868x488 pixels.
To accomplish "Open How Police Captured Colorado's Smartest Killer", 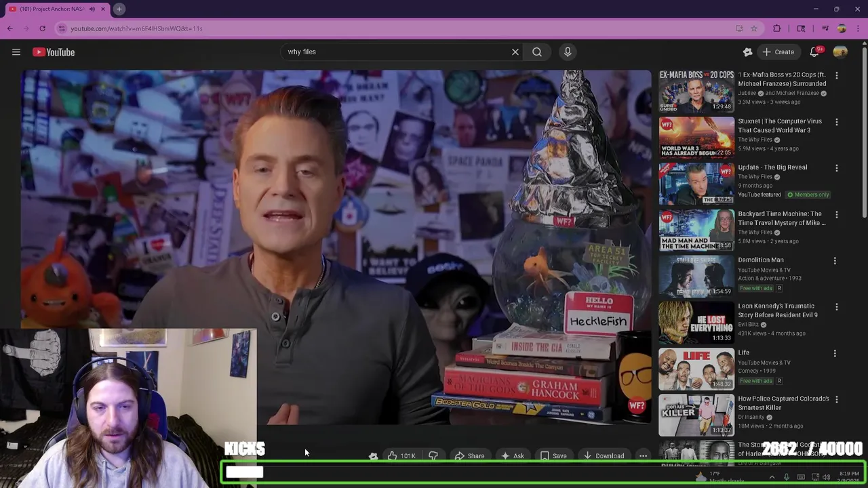I will [x=783, y=403].
